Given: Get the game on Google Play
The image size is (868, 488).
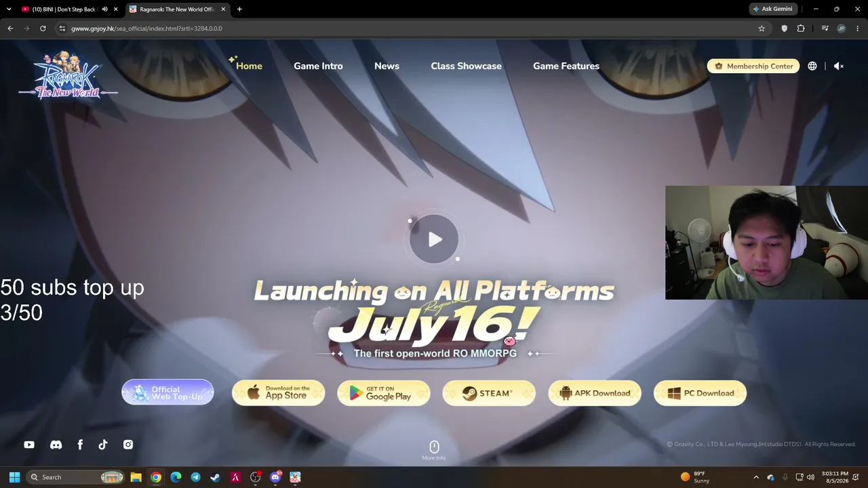Looking at the screenshot, I should 384,392.
